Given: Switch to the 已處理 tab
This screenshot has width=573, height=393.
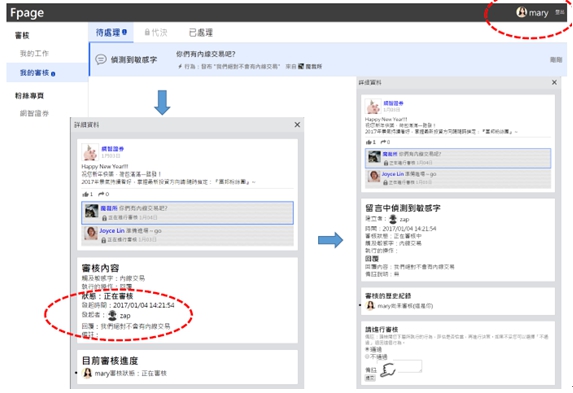Looking at the screenshot, I should pos(201,33).
